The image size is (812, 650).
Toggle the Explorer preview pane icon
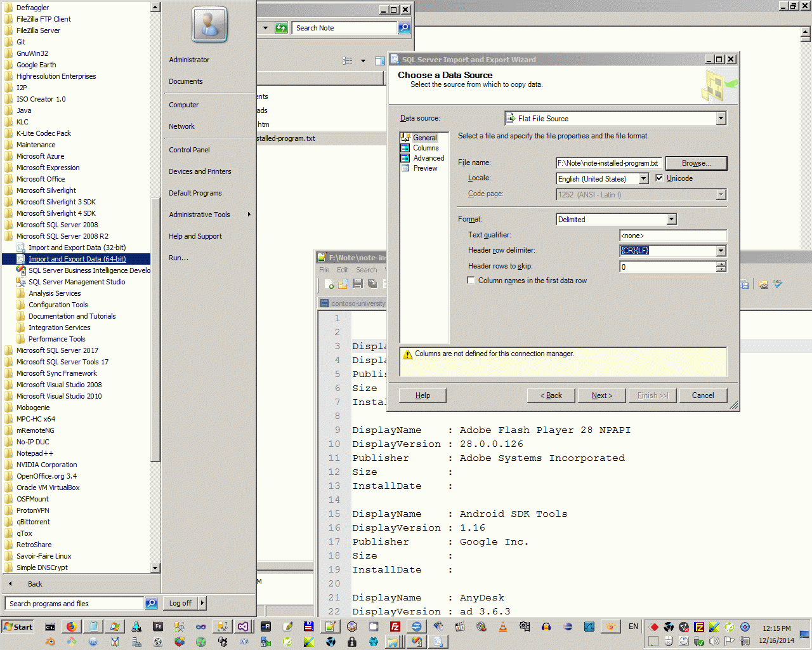380,61
